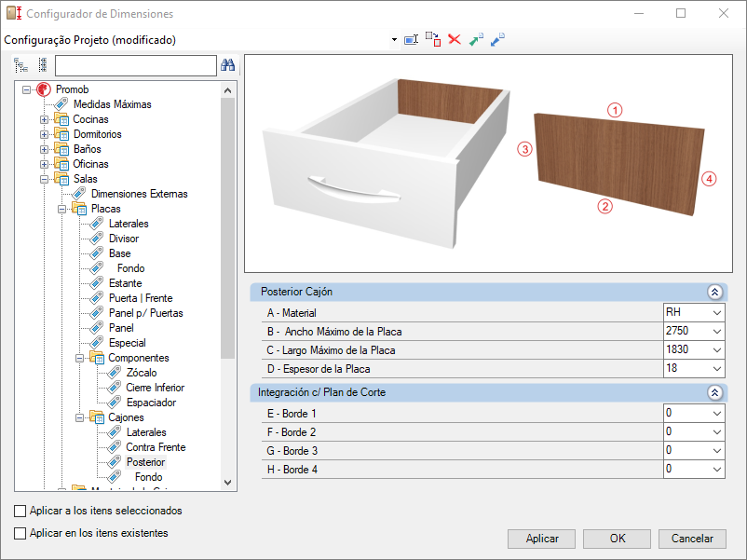747x560 pixels.
Task: Click the Aplicar button
Action: [542, 539]
